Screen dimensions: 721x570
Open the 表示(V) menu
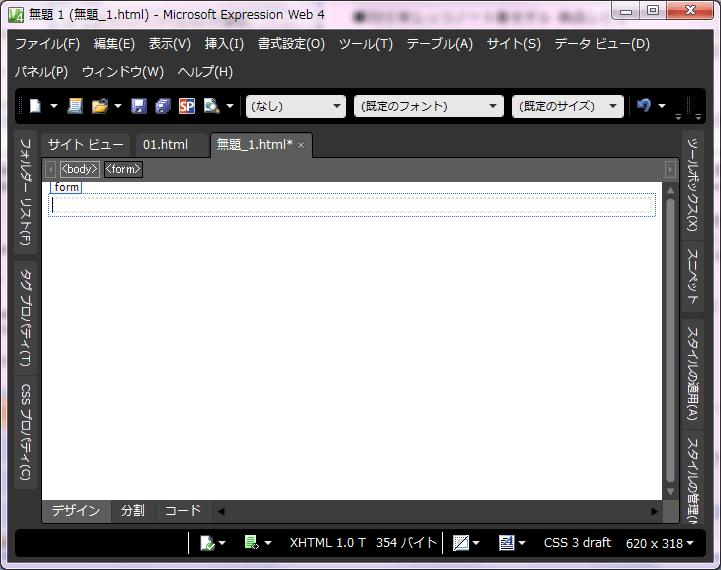(x=170, y=44)
